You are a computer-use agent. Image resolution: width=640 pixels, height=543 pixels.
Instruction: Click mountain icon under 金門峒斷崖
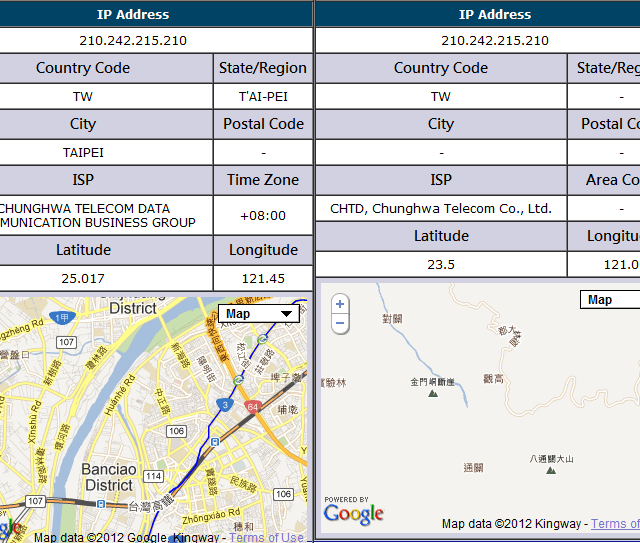click(x=433, y=394)
